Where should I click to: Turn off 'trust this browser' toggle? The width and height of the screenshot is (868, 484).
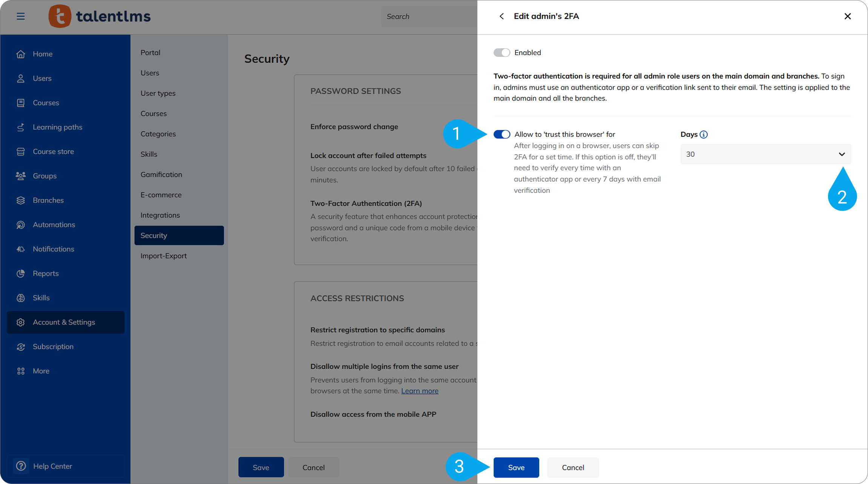pyautogui.click(x=502, y=134)
